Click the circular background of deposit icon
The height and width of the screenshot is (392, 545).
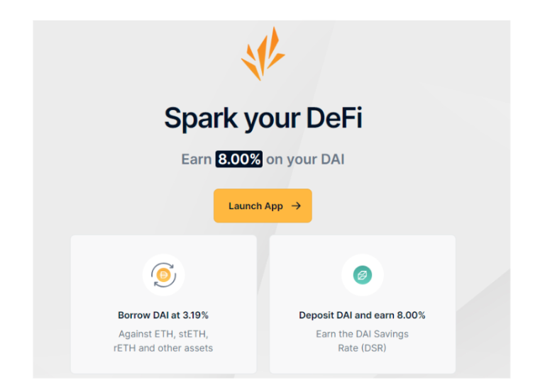click(349, 264)
